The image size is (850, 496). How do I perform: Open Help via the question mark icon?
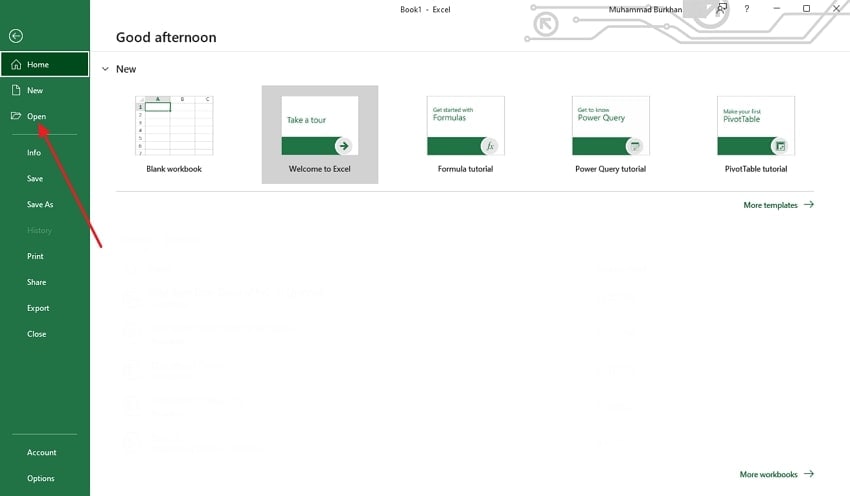[x=746, y=9]
